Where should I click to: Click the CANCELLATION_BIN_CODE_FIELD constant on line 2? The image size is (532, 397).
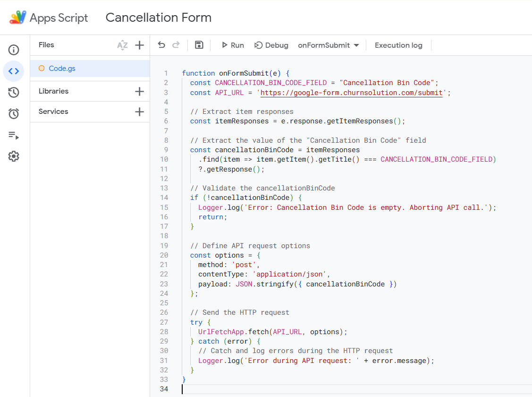pyautogui.click(x=271, y=83)
